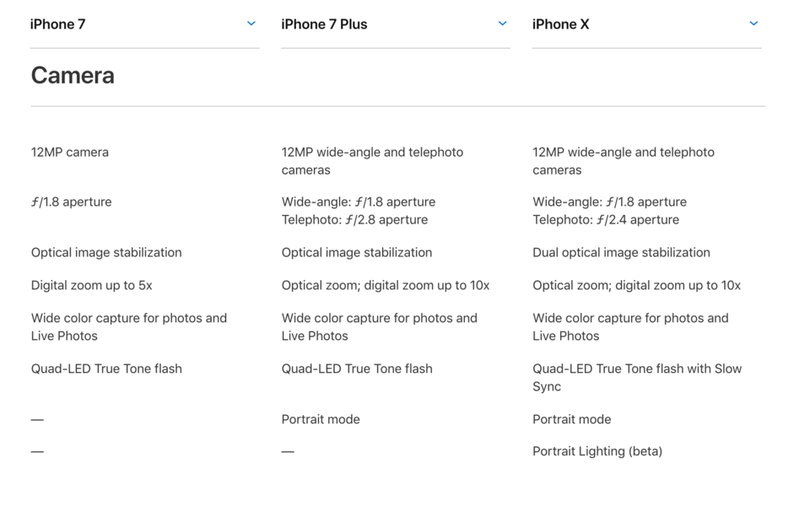Click "Dual optical image stabilization" text
Image resolution: width=810 pixels, height=506 pixels.
pyautogui.click(x=621, y=253)
